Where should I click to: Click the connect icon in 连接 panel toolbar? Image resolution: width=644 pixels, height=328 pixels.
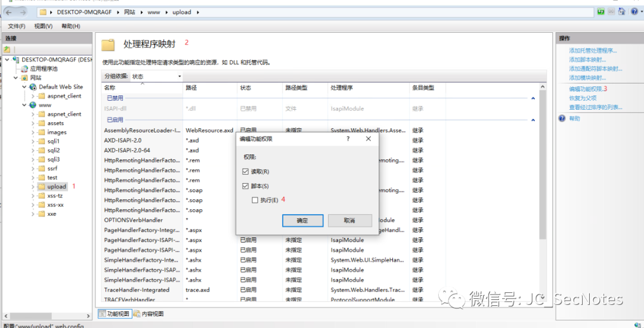[7, 49]
